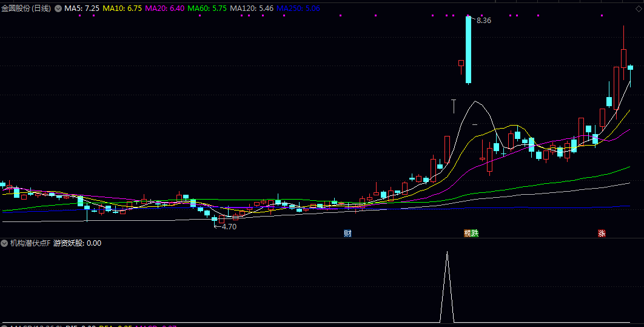Click the tall cyan candlestick at 8.36
This screenshot has width=644, height=327.
pos(468,50)
